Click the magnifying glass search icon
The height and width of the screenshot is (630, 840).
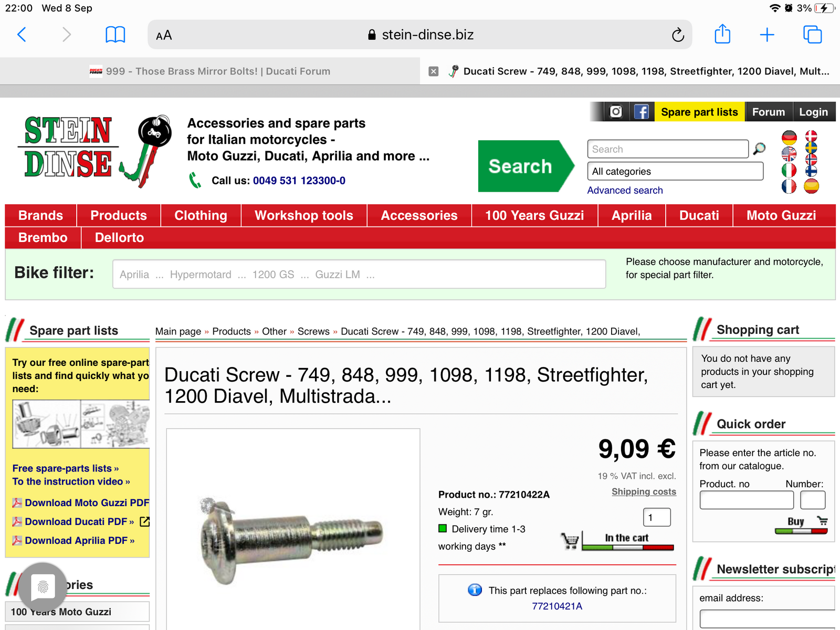coord(759,149)
